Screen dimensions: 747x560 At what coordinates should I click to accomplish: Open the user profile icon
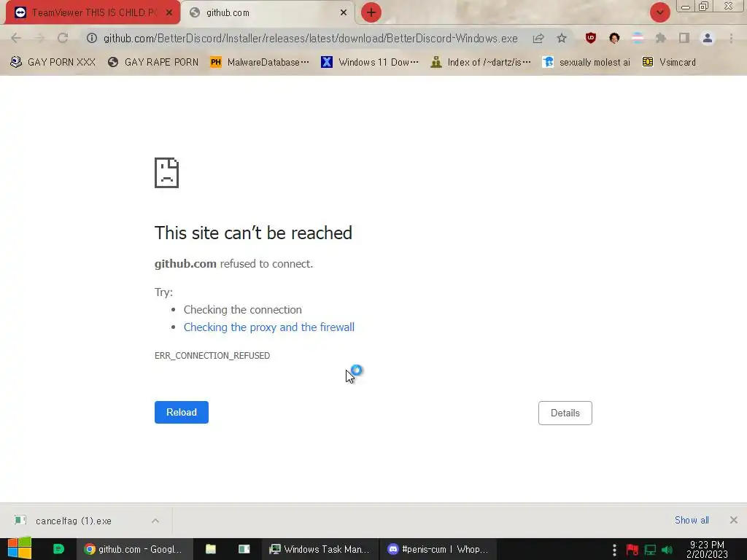point(708,38)
